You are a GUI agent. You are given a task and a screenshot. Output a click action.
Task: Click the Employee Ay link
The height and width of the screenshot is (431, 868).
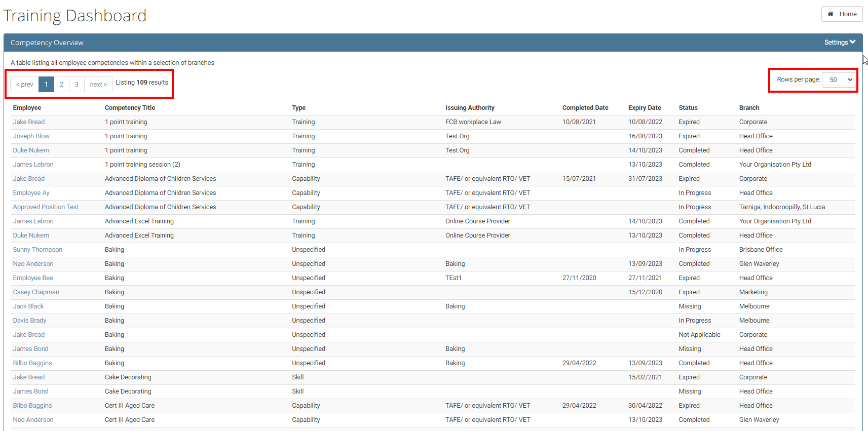pyautogui.click(x=31, y=193)
